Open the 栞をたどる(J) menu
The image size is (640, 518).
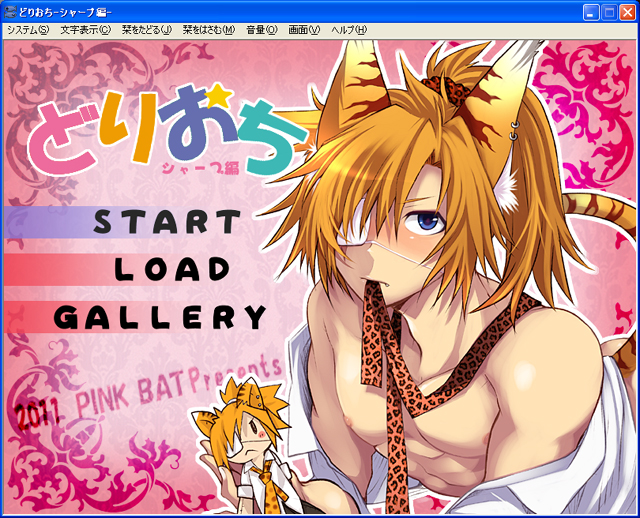pos(147,30)
